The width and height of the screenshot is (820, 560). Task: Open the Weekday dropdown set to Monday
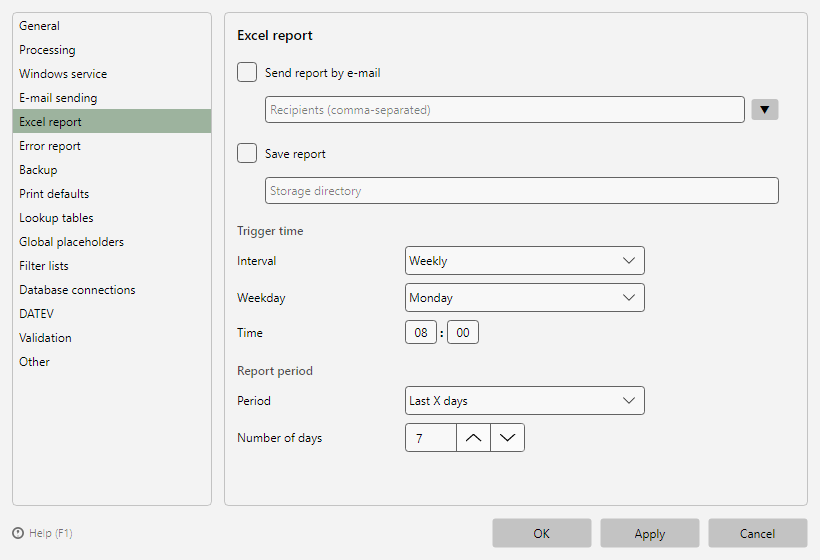tap(525, 298)
